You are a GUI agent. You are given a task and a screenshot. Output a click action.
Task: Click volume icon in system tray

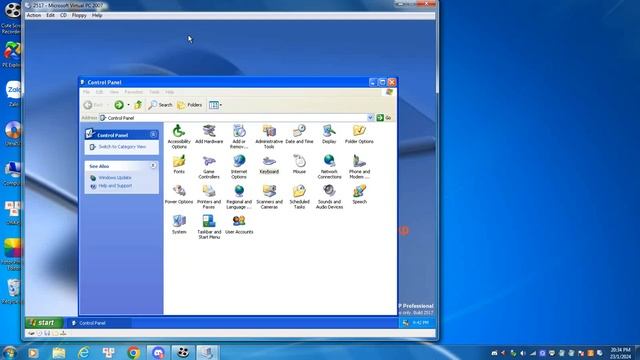pyautogui.click(x=523, y=353)
